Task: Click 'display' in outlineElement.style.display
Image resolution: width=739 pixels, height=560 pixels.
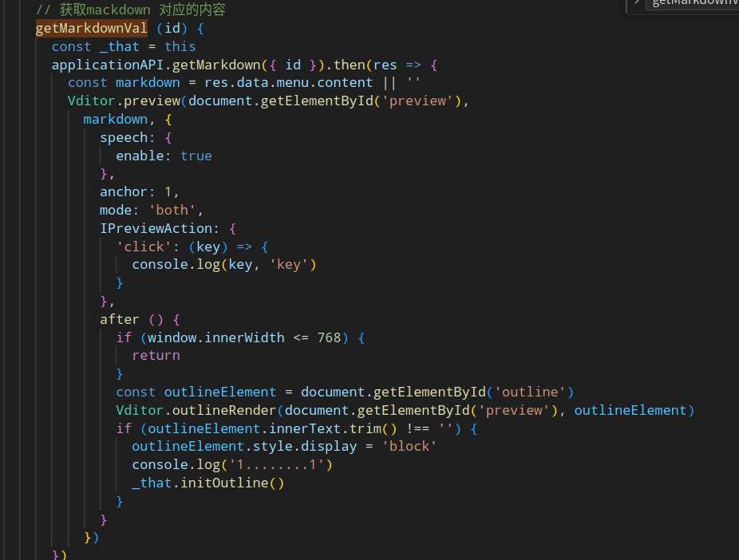Action: [x=329, y=447]
